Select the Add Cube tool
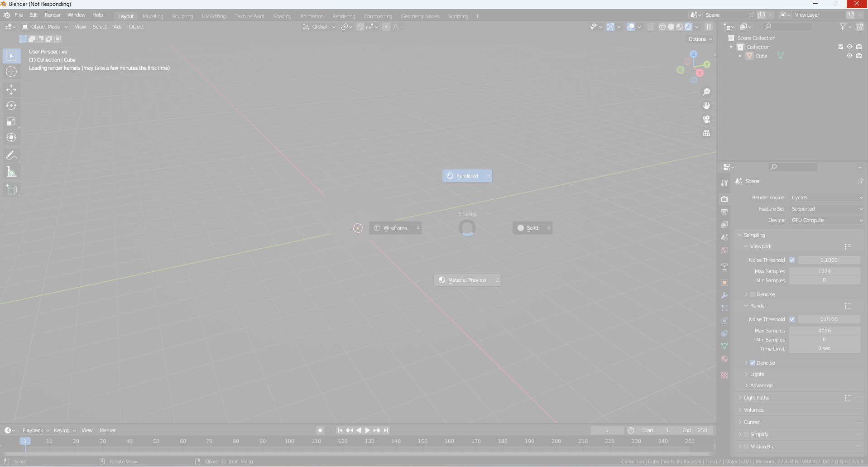 [11, 190]
